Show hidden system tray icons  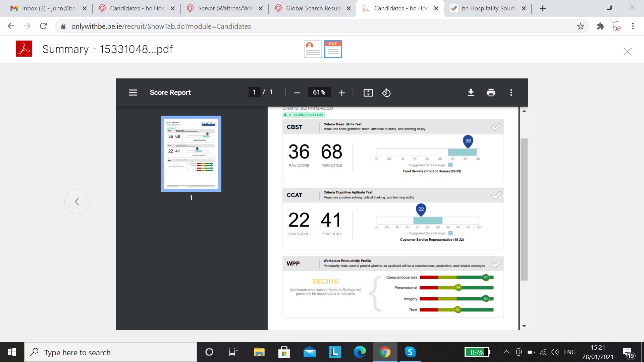pyautogui.click(x=506, y=352)
